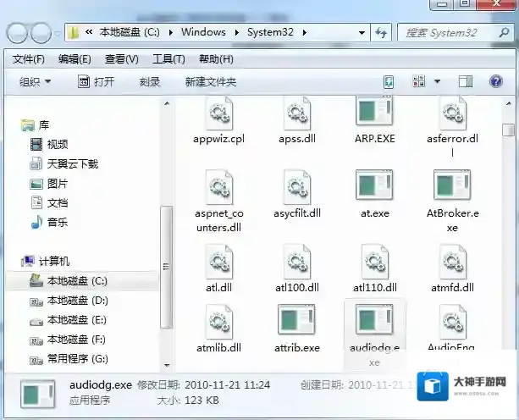Select the AtBroker.exe application icon
Screen dimensions: 519x420
click(x=452, y=185)
